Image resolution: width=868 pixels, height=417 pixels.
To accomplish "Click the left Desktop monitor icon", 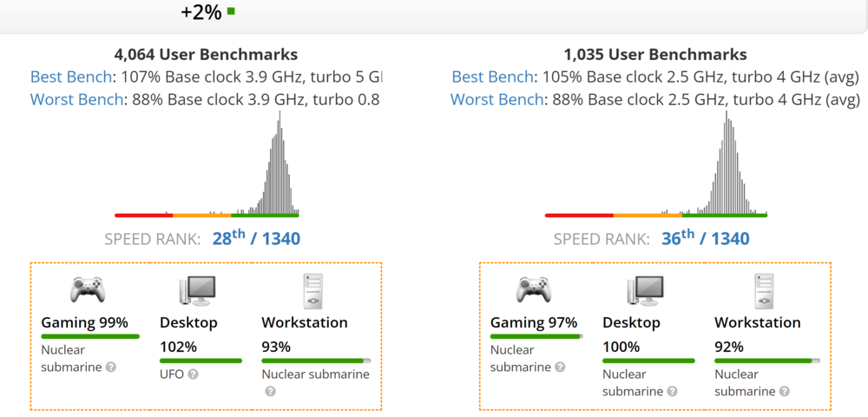I will pyautogui.click(x=197, y=289).
